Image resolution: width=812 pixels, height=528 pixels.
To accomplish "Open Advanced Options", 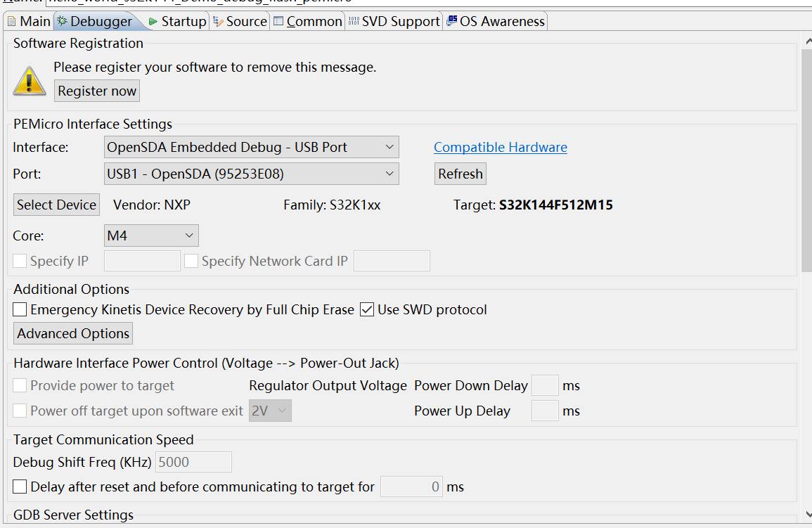I will click(x=73, y=333).
